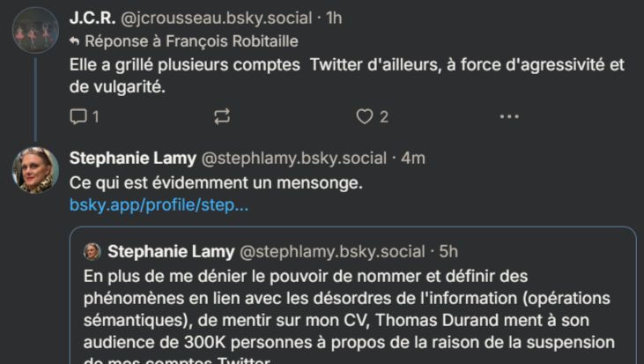Image resolution: width=644 pixels, height=364 pixels.
Task: Click the 1h timestamp on J.C.R.'s post
Action: (335, 18)
